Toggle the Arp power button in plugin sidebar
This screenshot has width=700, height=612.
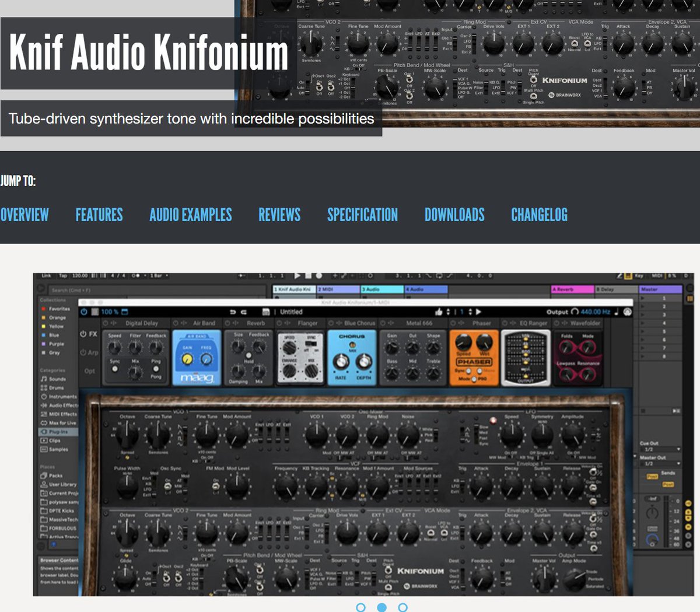tap(83, 352)
